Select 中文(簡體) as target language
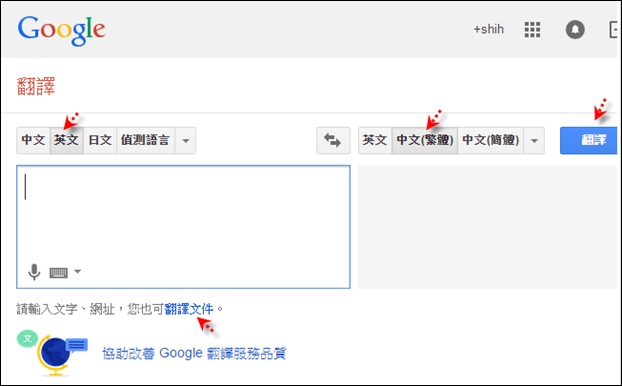 point(491,140)
